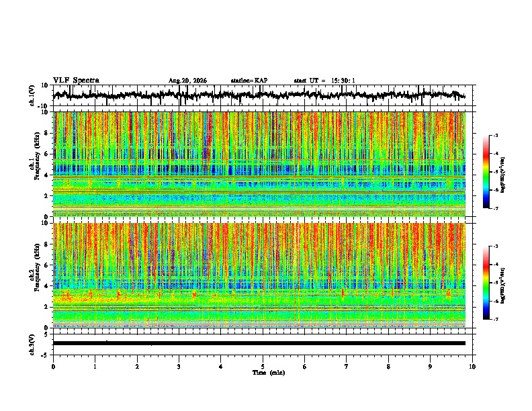Viewport: 532px width, 411px height.
Task: Click the ch.3(V) axis label
Action: click(x=32, y=345)
